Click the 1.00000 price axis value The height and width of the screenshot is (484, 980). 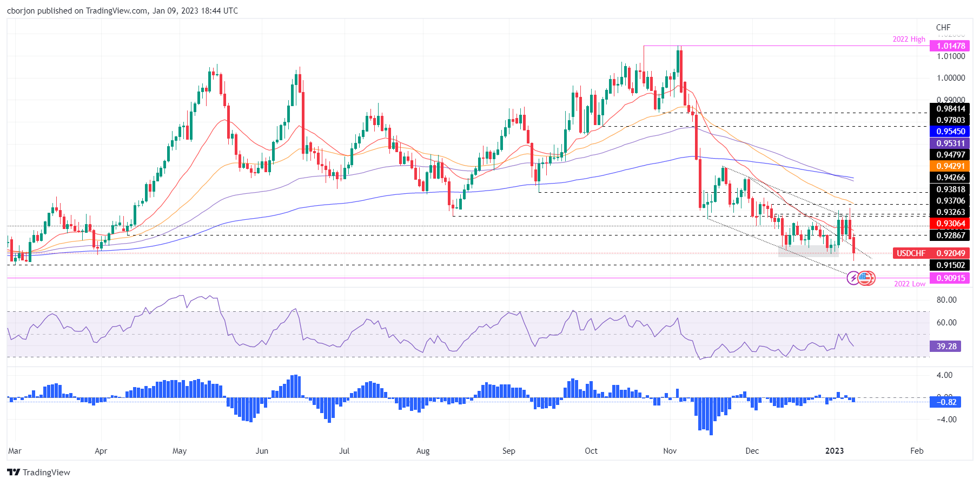pyautogui.click(x=950, y=78)
